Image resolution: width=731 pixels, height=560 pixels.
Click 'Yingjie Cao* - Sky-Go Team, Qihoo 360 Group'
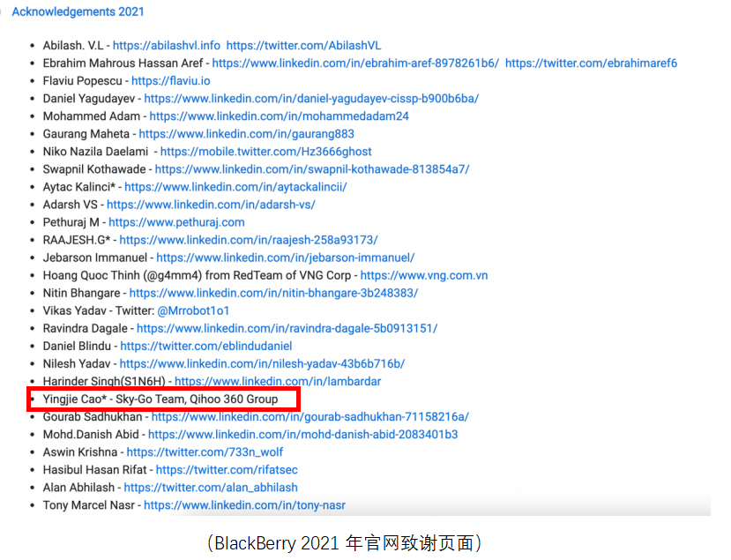[x=160, y=399]
